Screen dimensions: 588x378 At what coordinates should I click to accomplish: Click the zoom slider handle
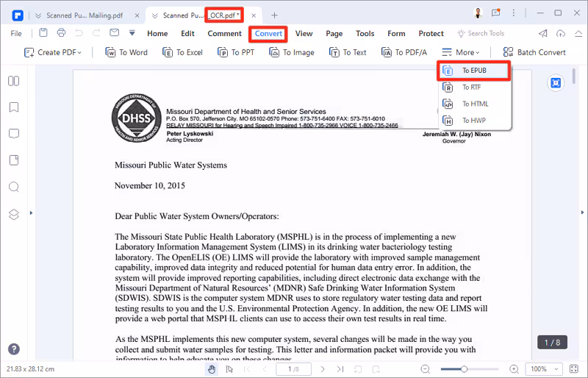[x=464, y=369]
